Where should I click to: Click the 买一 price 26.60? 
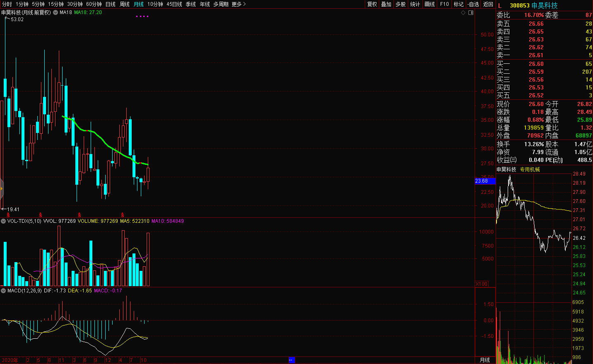tap(536, 64)
